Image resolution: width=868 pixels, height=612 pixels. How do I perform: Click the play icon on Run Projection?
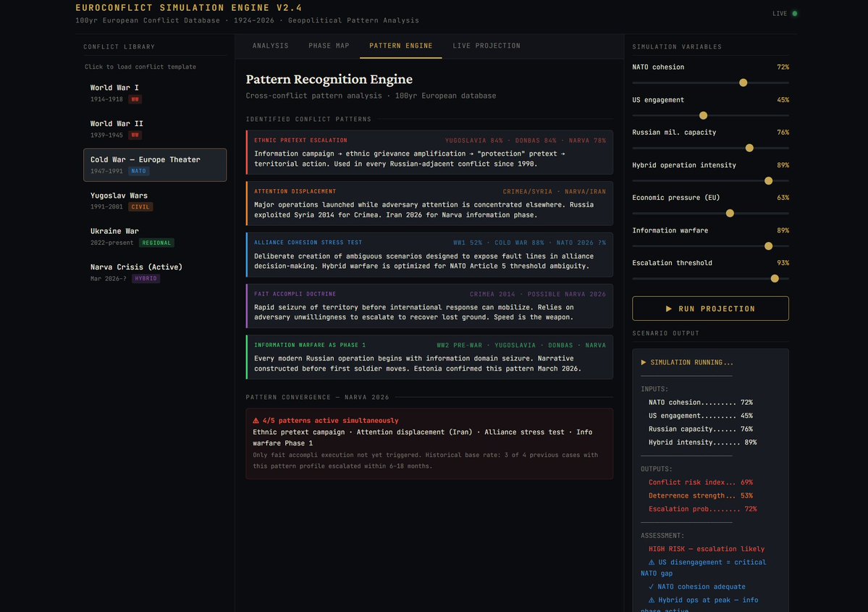(x=669, y=309)
